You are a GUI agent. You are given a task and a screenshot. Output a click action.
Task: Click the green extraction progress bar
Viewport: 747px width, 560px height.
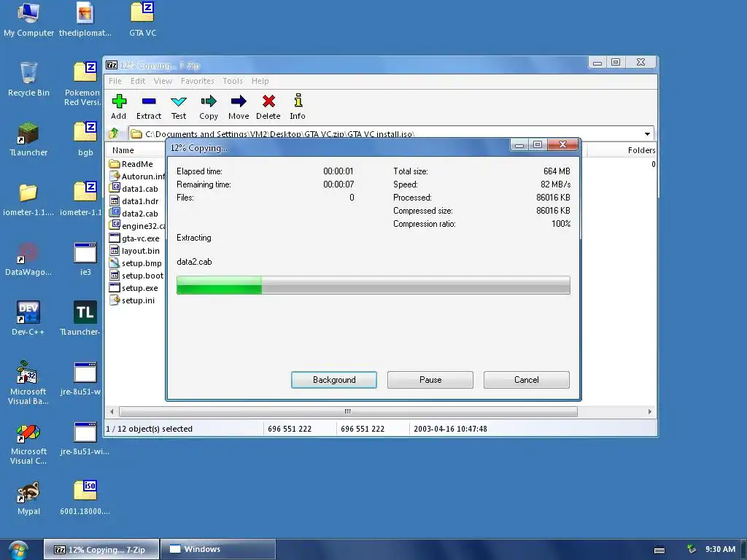(373, 285)
